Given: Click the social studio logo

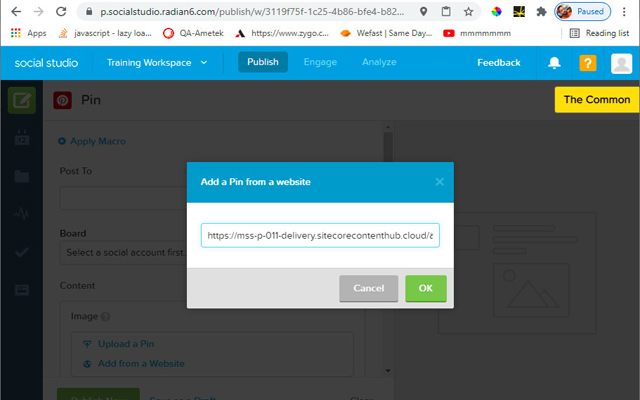Looking at the screenshot, I should pyautogui.click(x=46, y=63).
